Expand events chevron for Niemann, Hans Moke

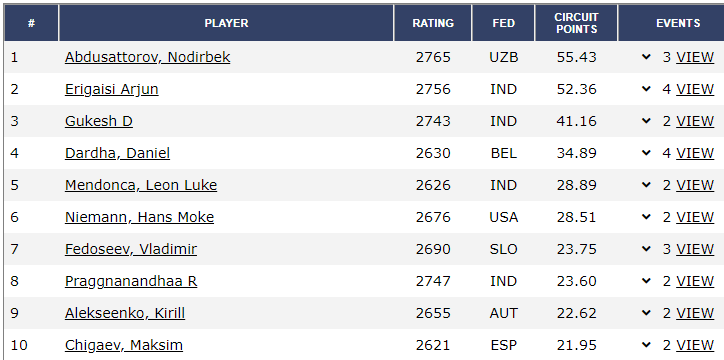(x=646, y=217)
